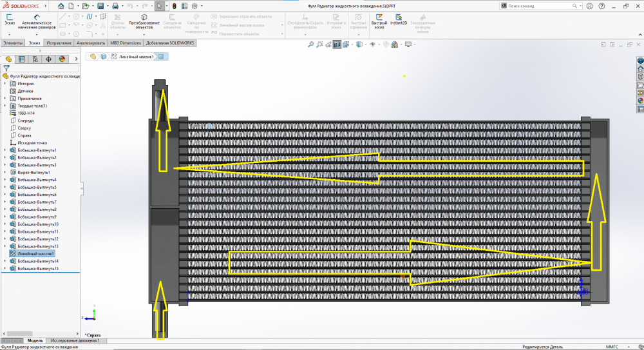This screenshot has height=350, width=644.
Task: Start a sketch with Эскиз tool
Action: coord(9,19)
